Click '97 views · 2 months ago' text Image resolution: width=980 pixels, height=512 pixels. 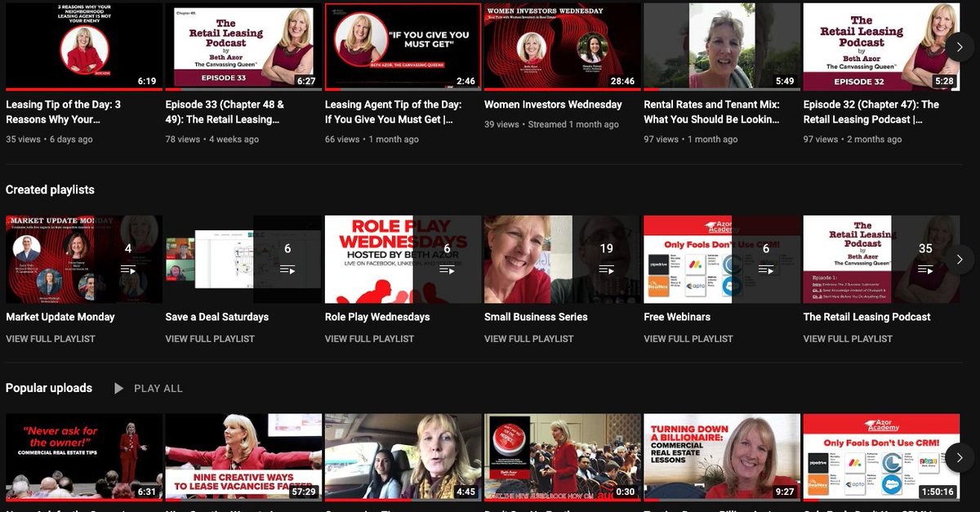pyautogui.click(x=853, y=140)
